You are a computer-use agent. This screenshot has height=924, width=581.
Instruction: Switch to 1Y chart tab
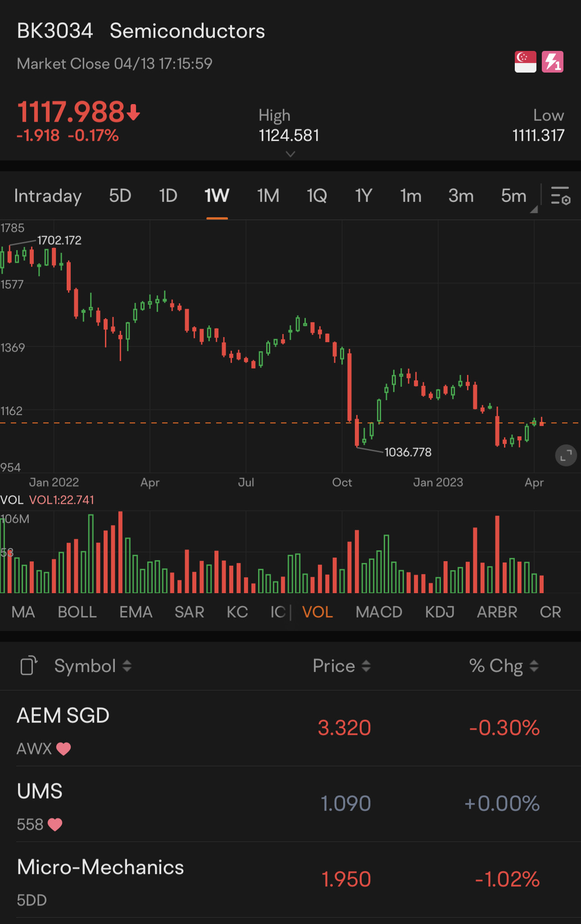coord(363,196)
